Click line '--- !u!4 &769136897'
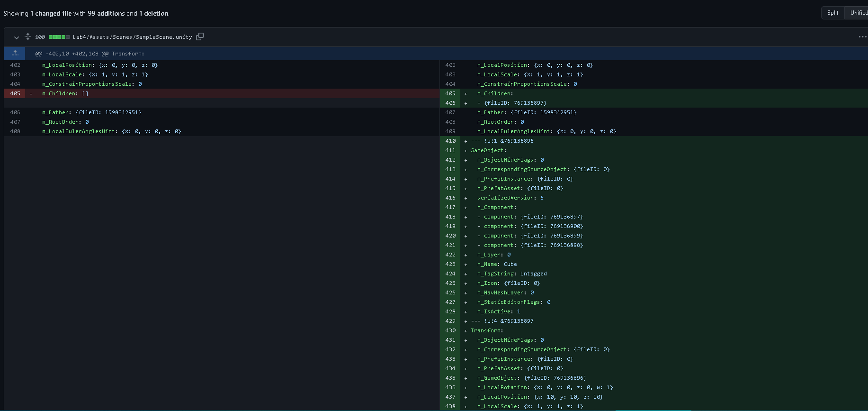Screen dimensions: 868x411 click(x=502, y=321)
